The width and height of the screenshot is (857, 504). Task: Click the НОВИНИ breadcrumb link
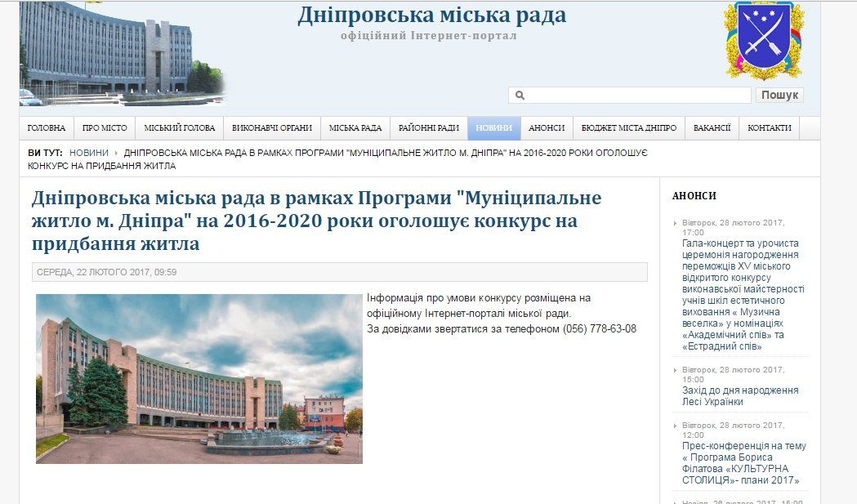click(90, 153)
